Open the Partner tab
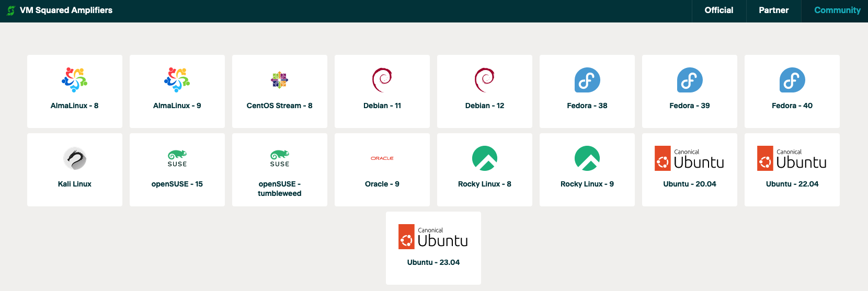The height and width of the screenshot is (291, 868). 773,10
